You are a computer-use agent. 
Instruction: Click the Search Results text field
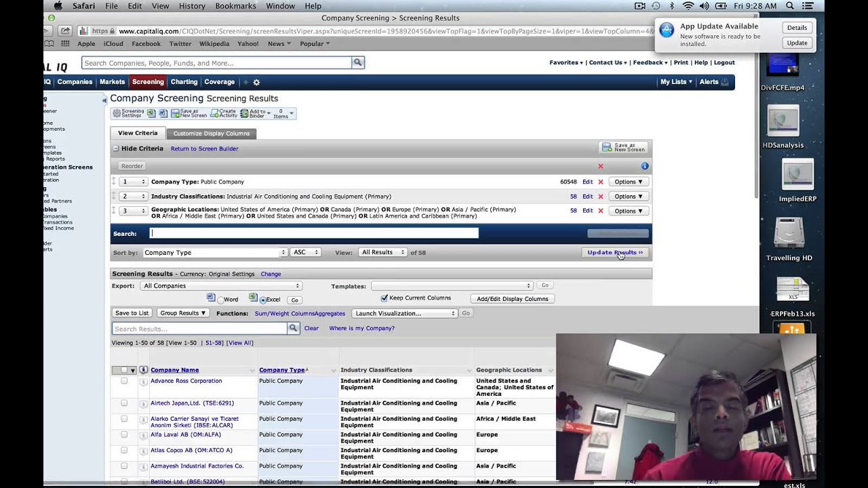click(199, 329)
